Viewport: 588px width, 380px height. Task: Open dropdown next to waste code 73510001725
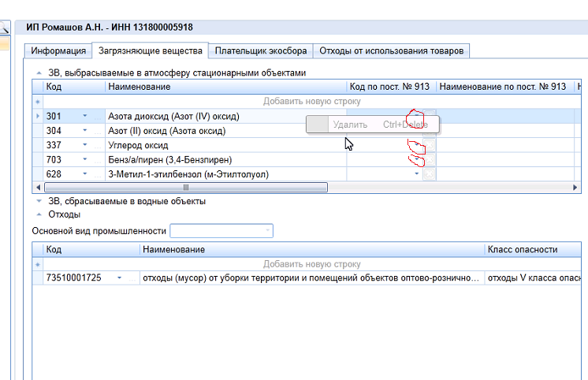click(120, 278)
